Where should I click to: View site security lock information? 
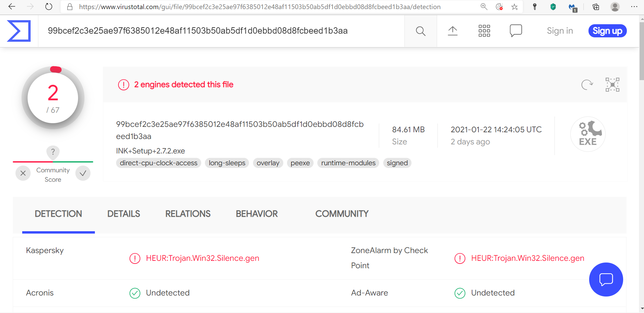[70, 7]
